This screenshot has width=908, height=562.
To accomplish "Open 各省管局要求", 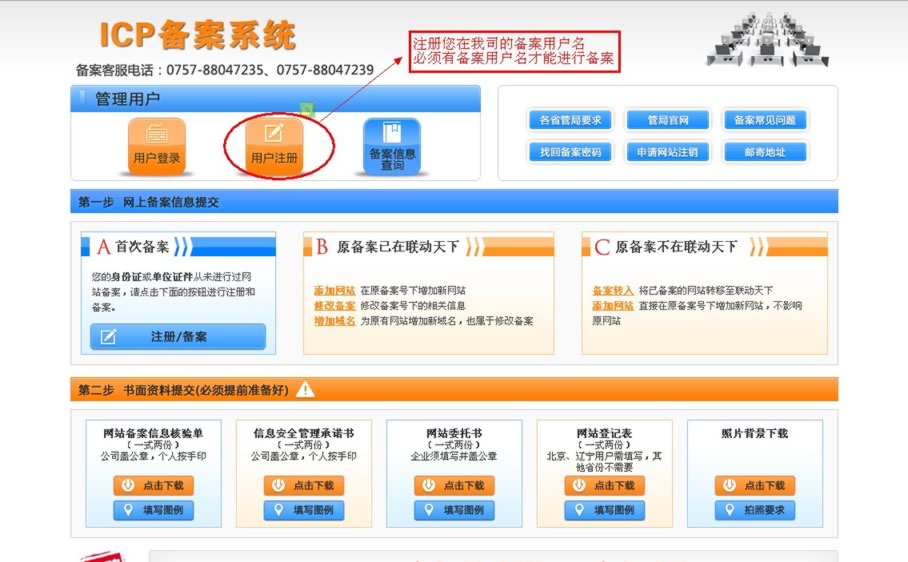I will (570, 121).
